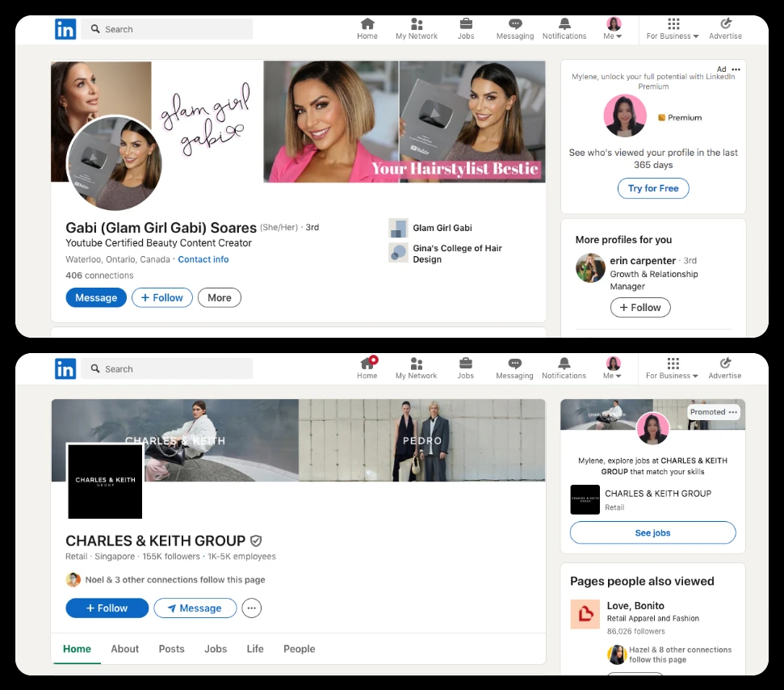Click Noel & 3 other connections follow text
784x690 pixels.
pos(175,579)
